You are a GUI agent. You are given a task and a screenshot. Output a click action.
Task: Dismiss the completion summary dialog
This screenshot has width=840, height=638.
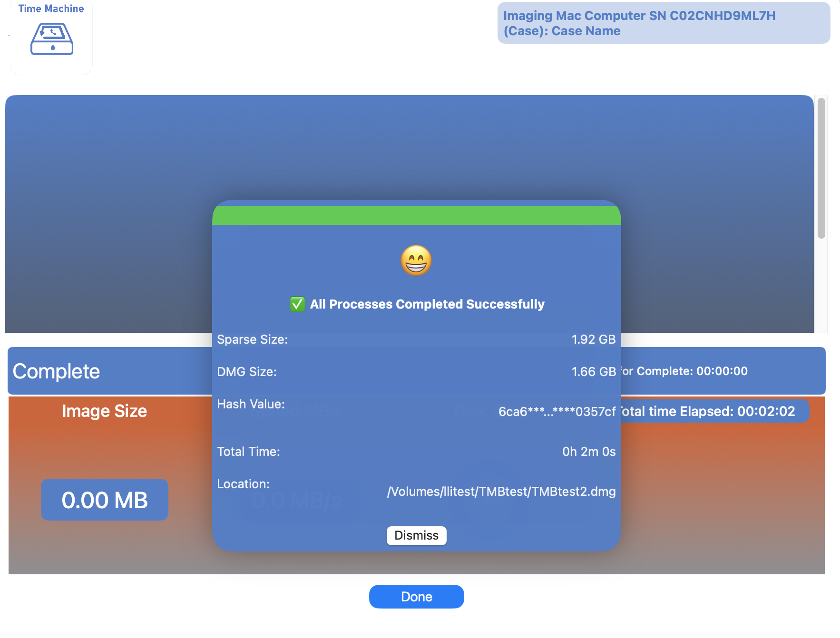(x=416, y=535)
